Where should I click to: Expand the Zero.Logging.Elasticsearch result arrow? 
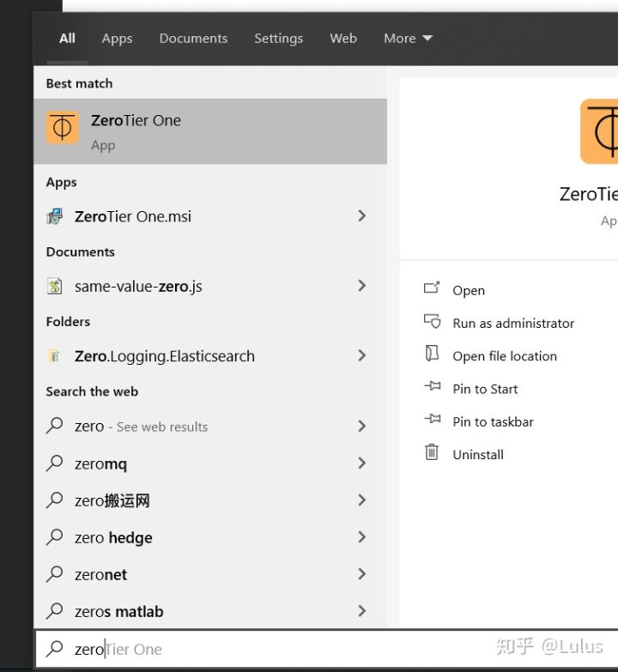tap(362, 355)
